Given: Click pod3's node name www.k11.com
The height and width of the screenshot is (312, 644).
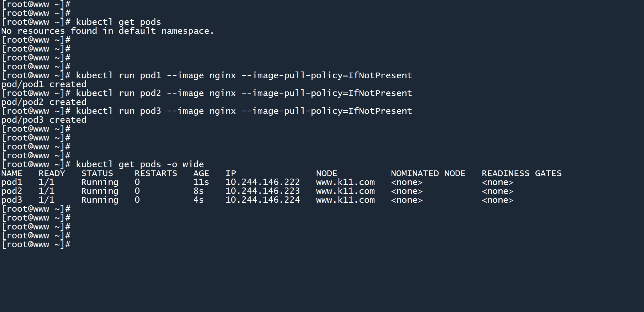Looking at the screenshot, I should click(345, 200).
